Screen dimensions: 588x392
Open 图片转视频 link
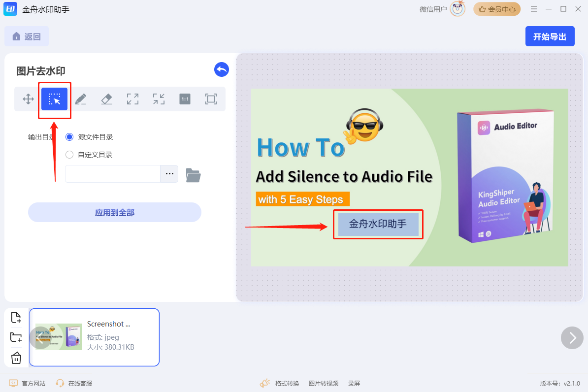click(x=324, y=383)
